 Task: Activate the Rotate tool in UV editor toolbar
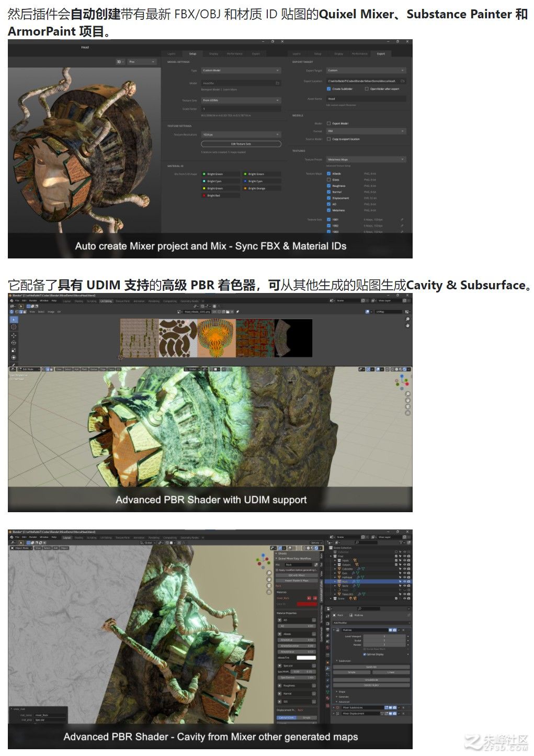click(x=14, y=343)
